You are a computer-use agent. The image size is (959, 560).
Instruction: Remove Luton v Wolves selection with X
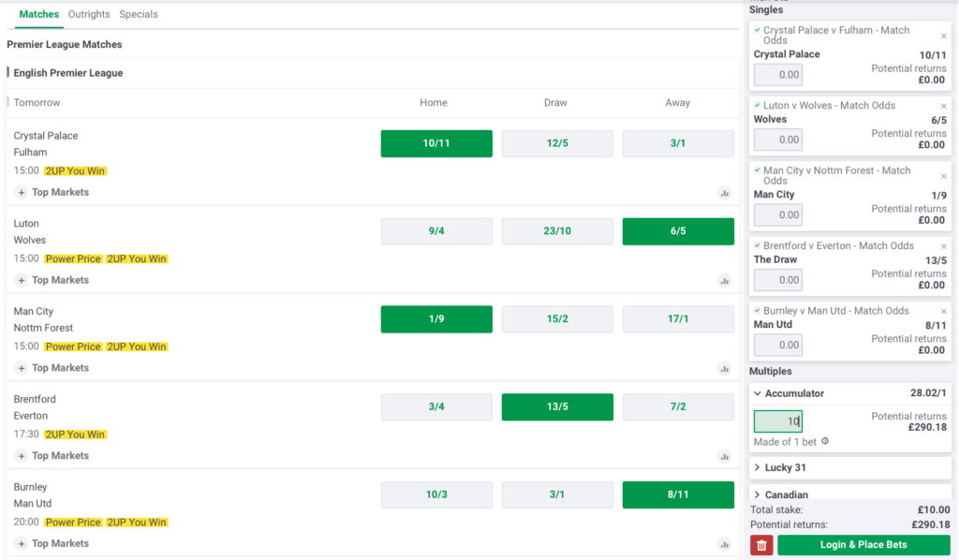(x=943, y=106)
